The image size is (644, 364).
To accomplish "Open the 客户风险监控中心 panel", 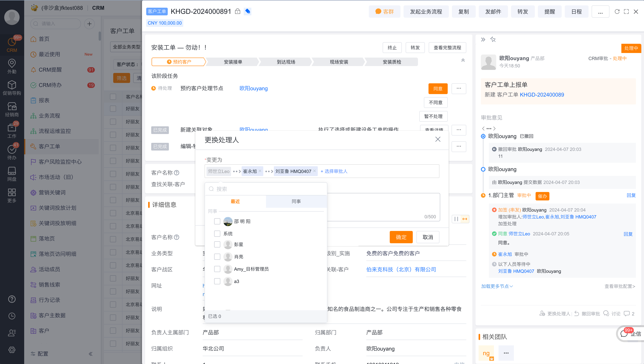I will point(61,162).
